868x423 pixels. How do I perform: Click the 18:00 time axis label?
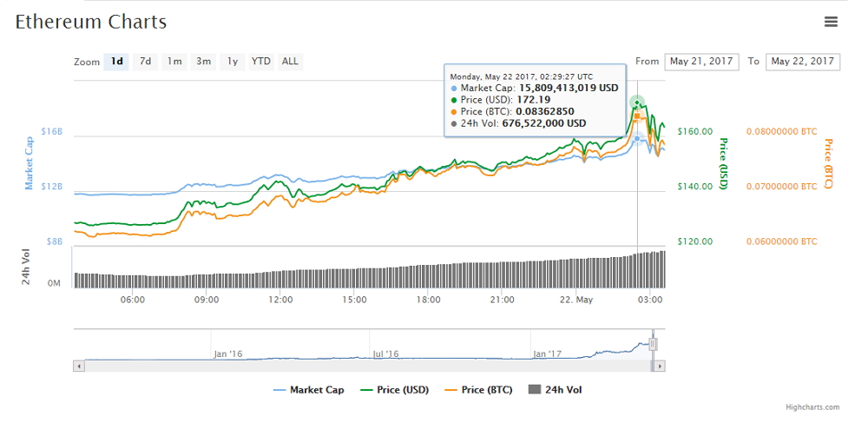coord(428,300)
